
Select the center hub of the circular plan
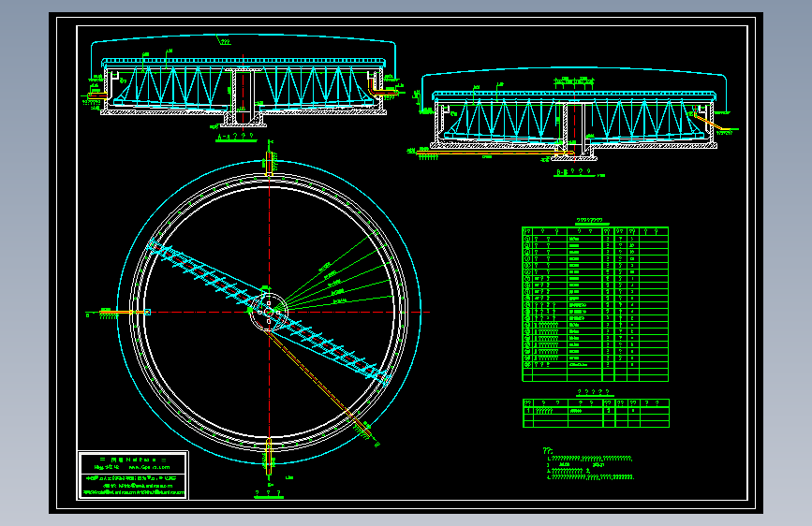point(268,312)
